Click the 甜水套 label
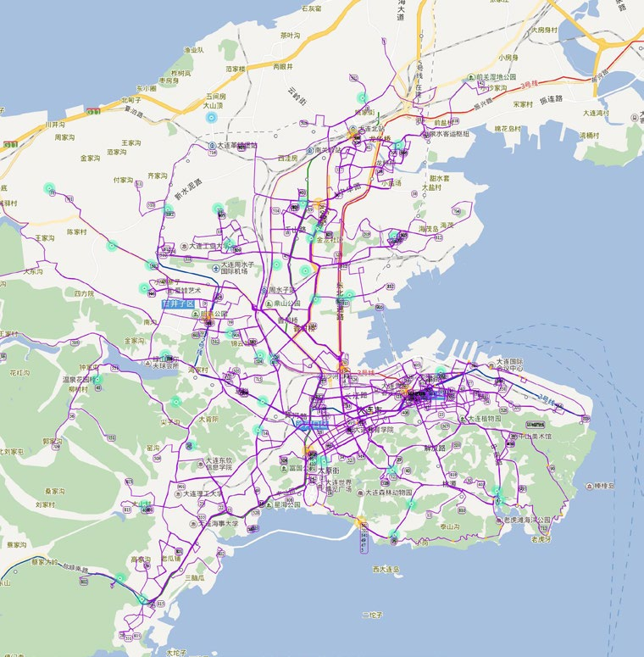 [439, 179]
